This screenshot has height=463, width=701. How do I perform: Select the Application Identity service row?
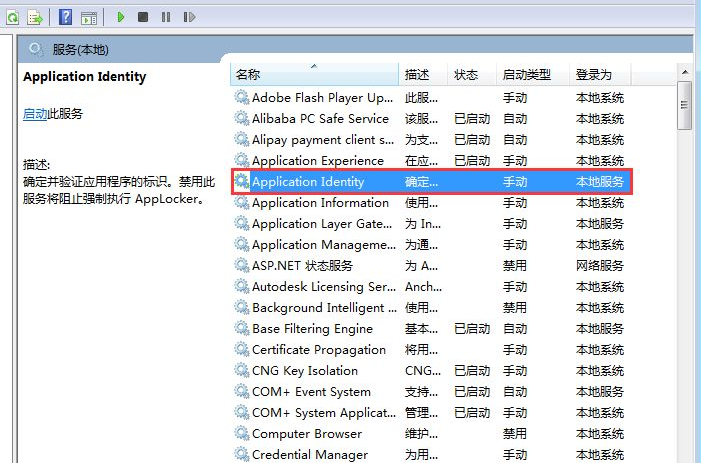[x=308, y=182]
